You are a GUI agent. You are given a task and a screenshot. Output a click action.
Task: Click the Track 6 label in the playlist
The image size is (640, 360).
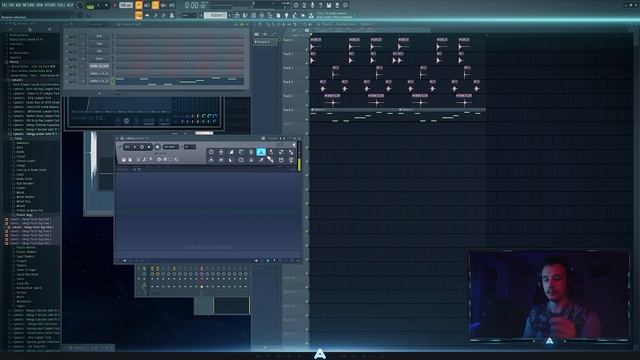288,110
